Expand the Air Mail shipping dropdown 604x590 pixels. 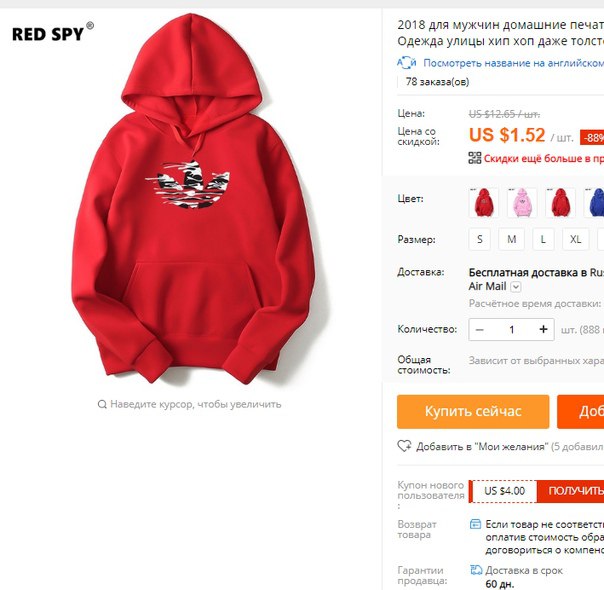(516, 287)
